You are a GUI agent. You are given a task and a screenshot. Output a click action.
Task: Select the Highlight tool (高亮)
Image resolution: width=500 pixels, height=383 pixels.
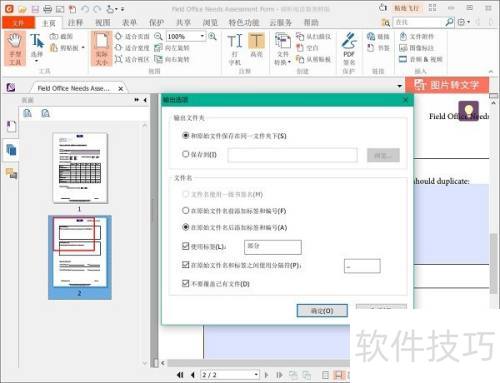[256, 45]
